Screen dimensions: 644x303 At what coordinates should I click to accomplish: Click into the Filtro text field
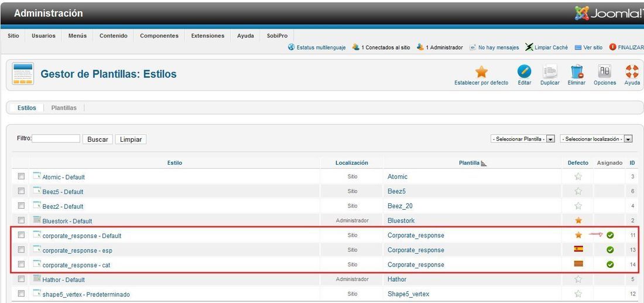click(x=56, y=138)
